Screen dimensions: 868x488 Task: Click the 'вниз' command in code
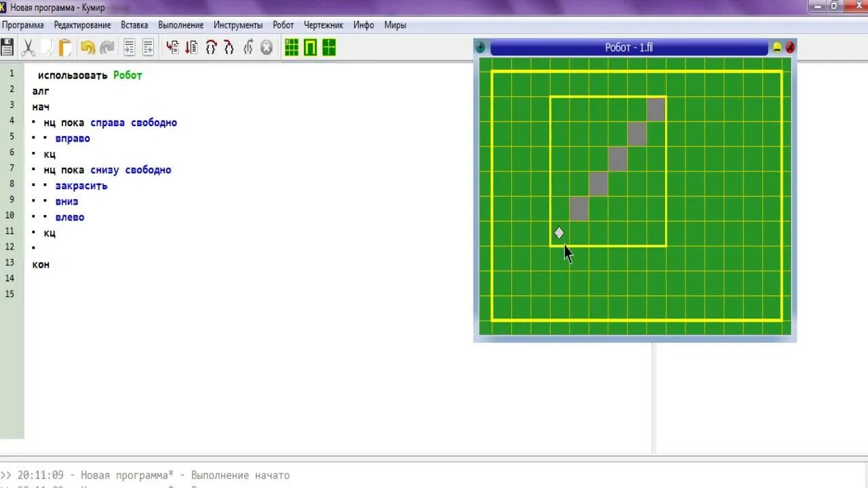[x=66, y=201]
